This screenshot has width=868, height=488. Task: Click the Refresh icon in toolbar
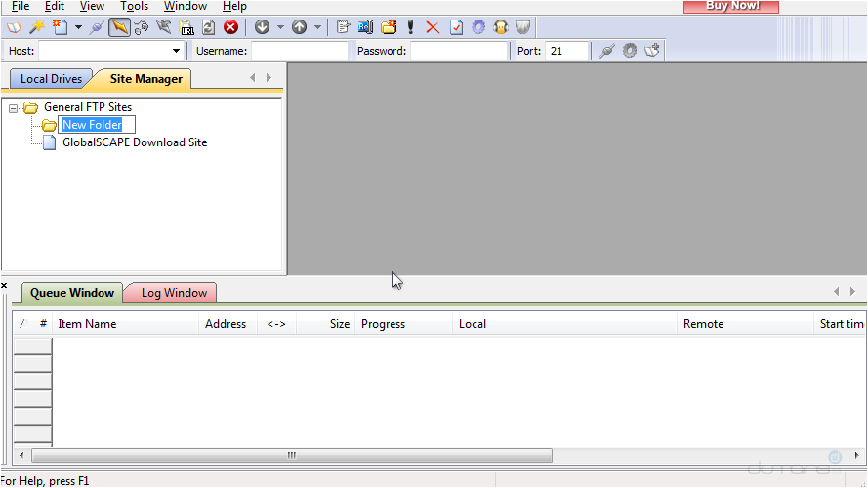pyautogui.click(x=208, y=27)
